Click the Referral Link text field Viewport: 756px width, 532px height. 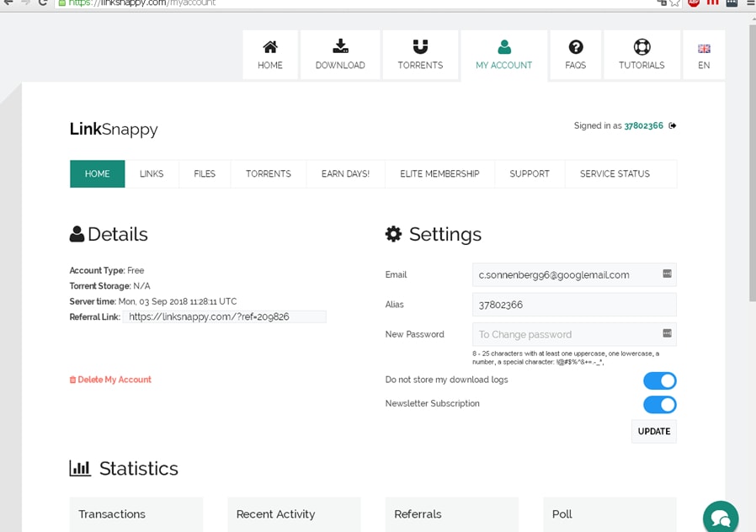click(224, 317)
